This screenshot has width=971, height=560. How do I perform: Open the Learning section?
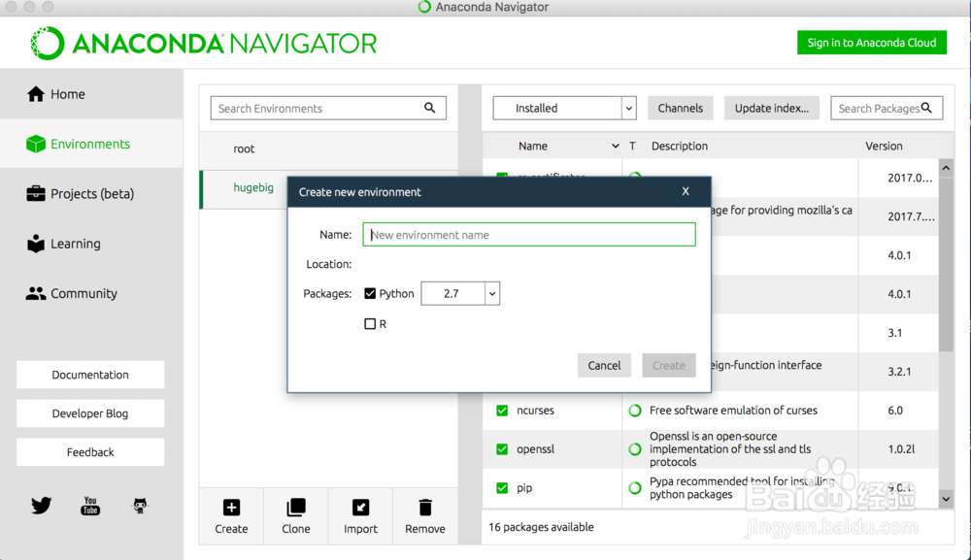(x=91, y=244)
